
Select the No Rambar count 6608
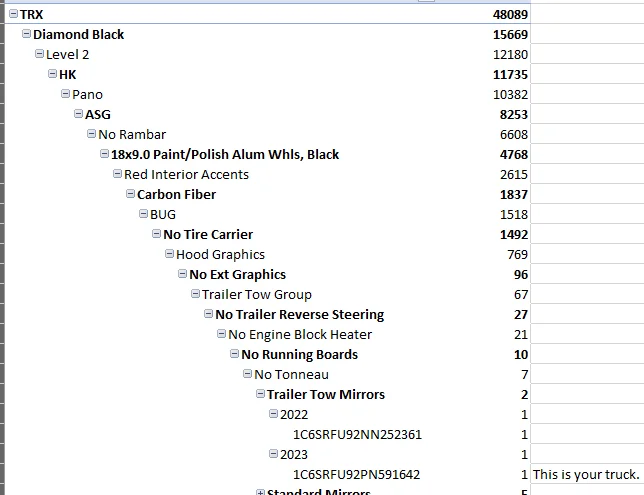pos(513,134)
